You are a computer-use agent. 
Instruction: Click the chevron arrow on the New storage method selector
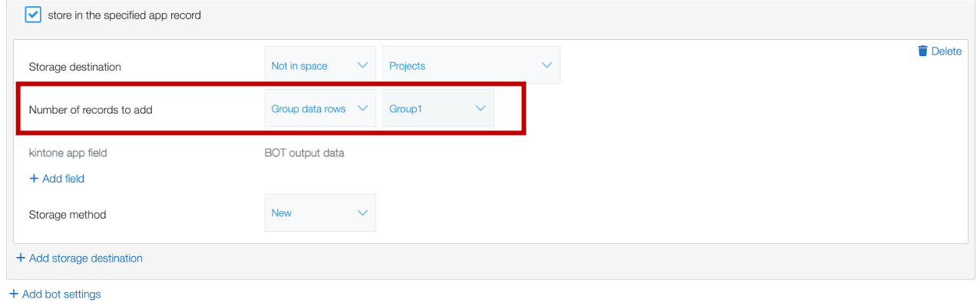tap(363, 213)
